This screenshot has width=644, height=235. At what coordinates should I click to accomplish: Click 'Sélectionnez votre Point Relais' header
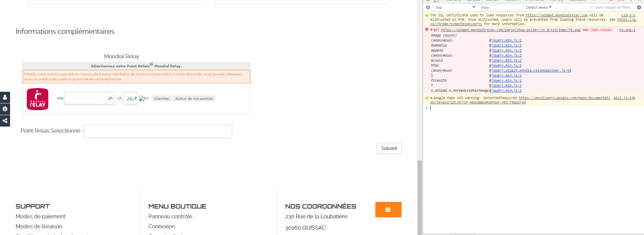click(x=136, y=66)
